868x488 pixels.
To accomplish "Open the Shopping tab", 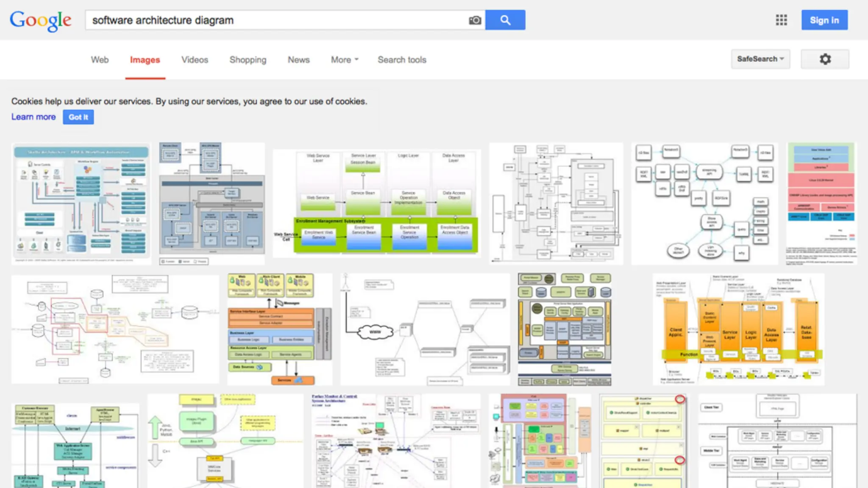I will point(248,60).
